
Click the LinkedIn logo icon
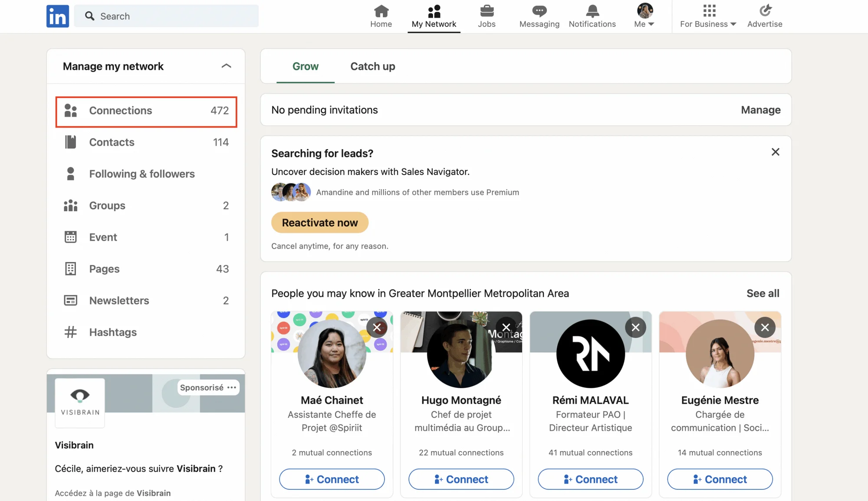coord(58,16)
